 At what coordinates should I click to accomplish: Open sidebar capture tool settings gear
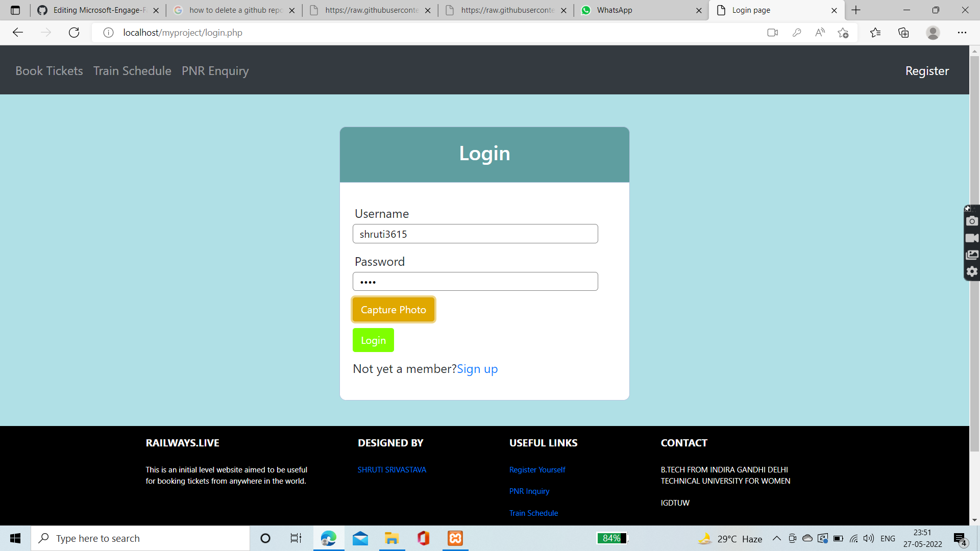972,272
